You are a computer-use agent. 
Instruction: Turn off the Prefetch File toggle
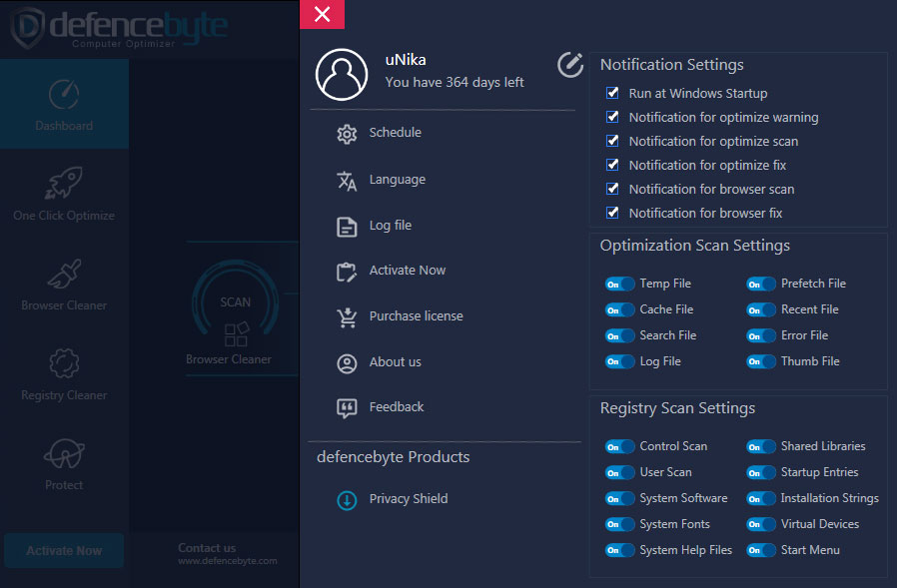(x=761, y=284)
